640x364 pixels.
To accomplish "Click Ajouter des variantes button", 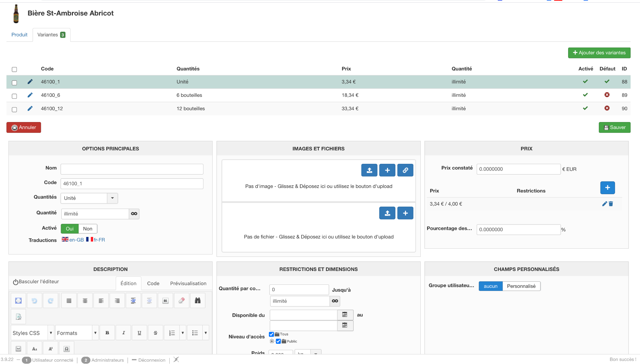I will tap(599, 53).
